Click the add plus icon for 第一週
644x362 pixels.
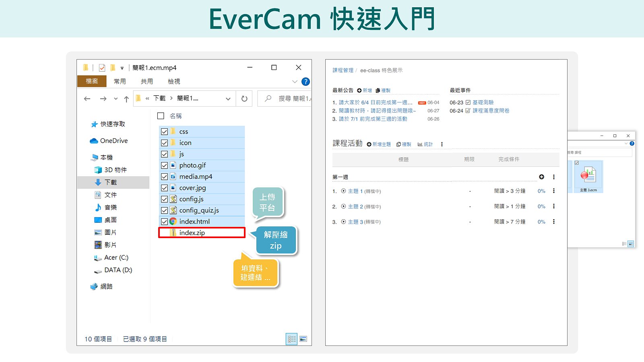coord(541,177)
